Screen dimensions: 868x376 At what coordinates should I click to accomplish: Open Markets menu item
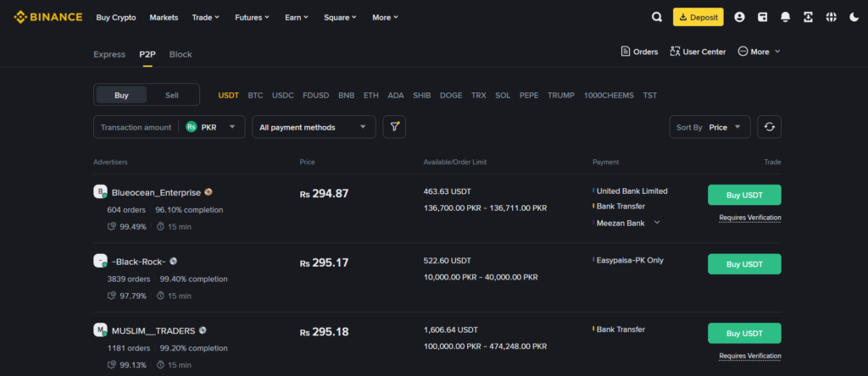click(164, 17)
